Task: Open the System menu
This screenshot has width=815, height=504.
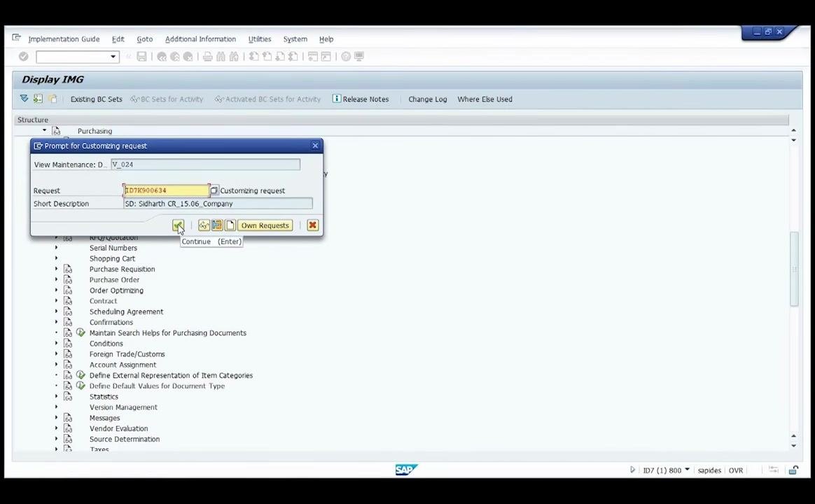Action: click(295, 39)
